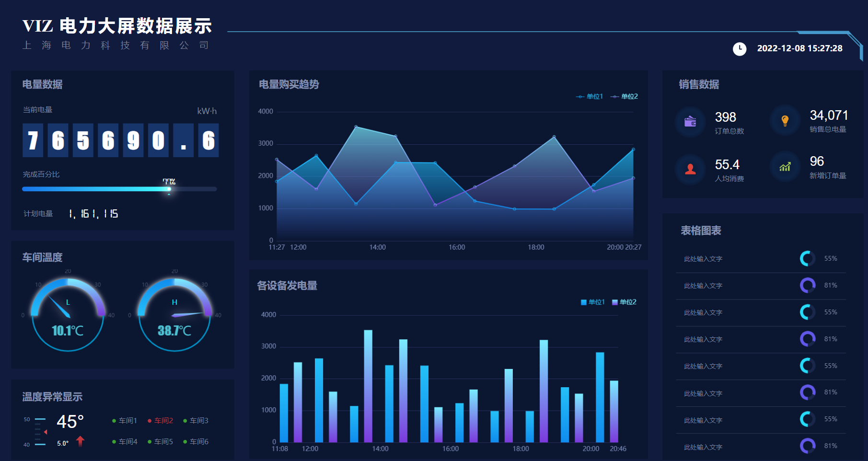Image resolution: width=868 pixels, height=461 pixels.
Task: Toggle 单位2 legend in 各设备发电量 chart
Action: (x=625, y=302)
